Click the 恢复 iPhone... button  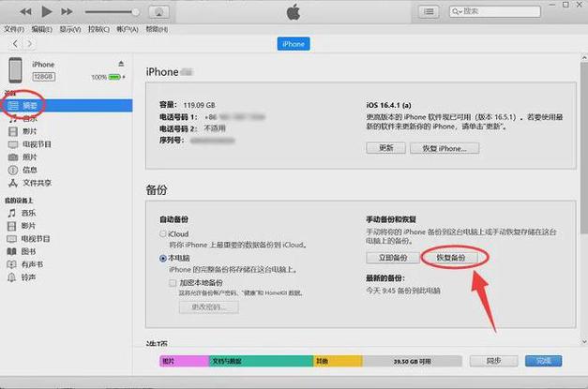(445, 148)
